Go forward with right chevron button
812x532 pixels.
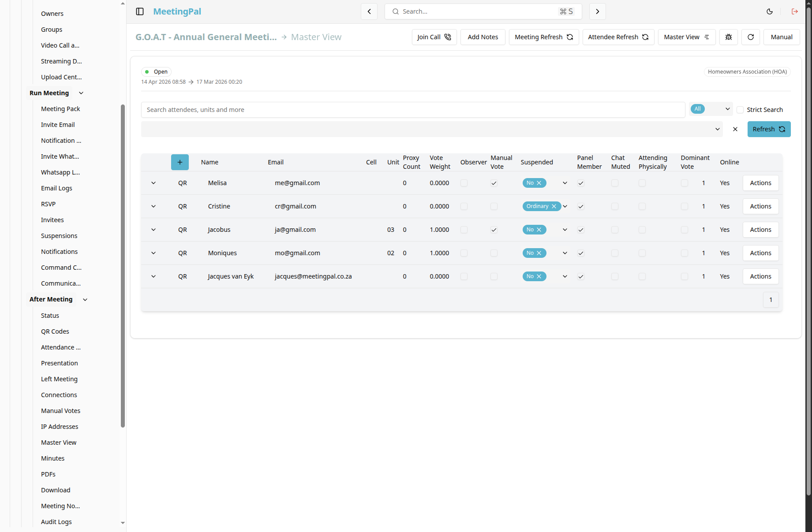pos(598,11)
